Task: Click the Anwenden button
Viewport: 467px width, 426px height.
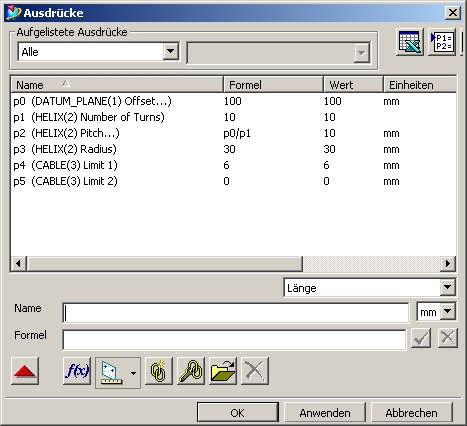Action: 325,413
